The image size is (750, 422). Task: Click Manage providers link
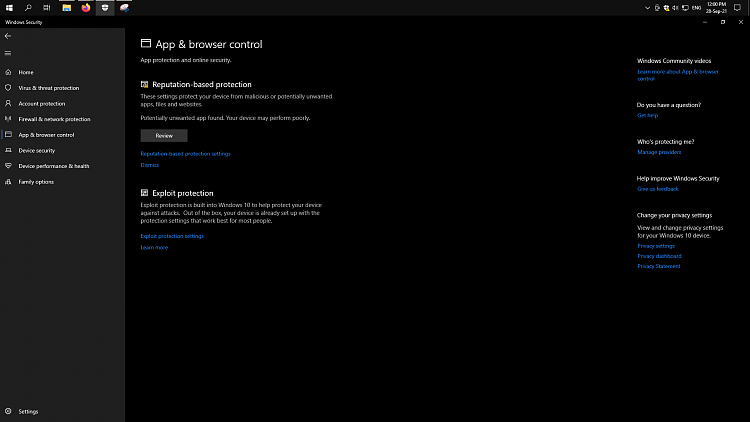(x=659, y=152)
